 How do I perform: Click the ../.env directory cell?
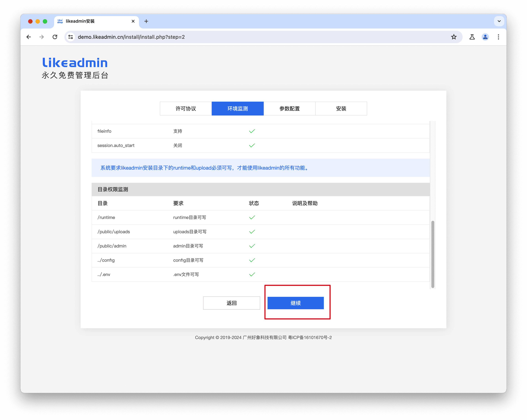[x=104, y=274]
